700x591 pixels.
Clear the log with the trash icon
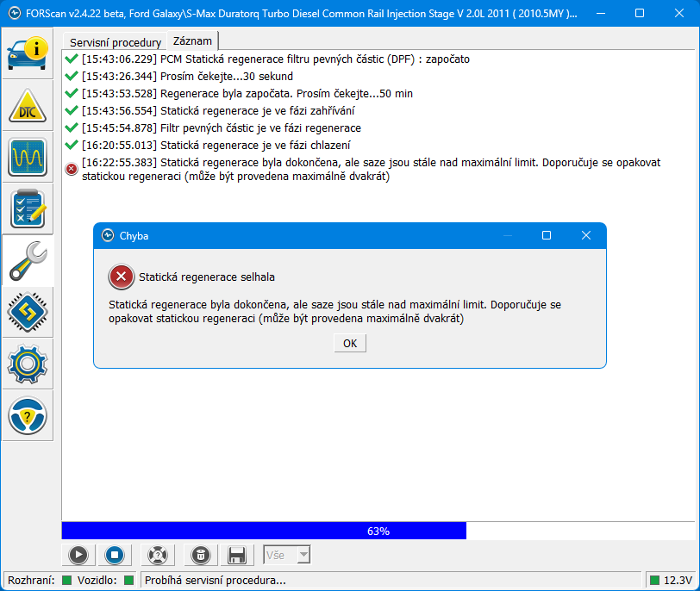[x=199, y=555]
